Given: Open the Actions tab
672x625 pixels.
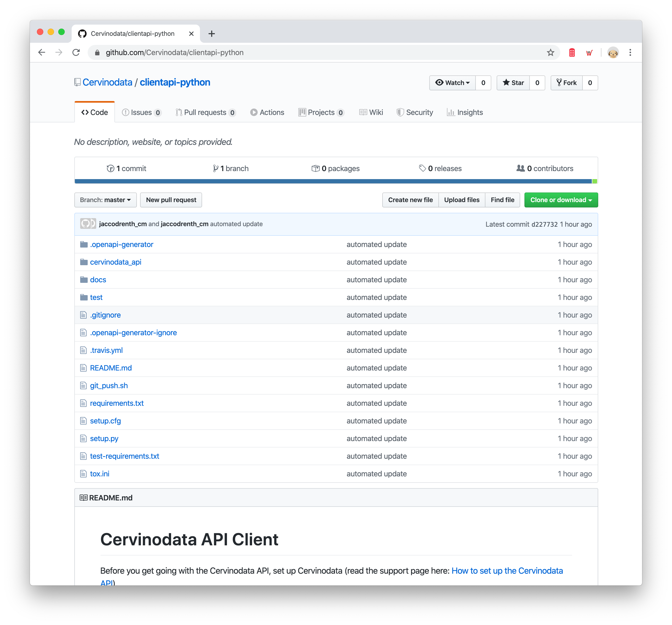Looking at the screenshot, I should pos(267,112).
